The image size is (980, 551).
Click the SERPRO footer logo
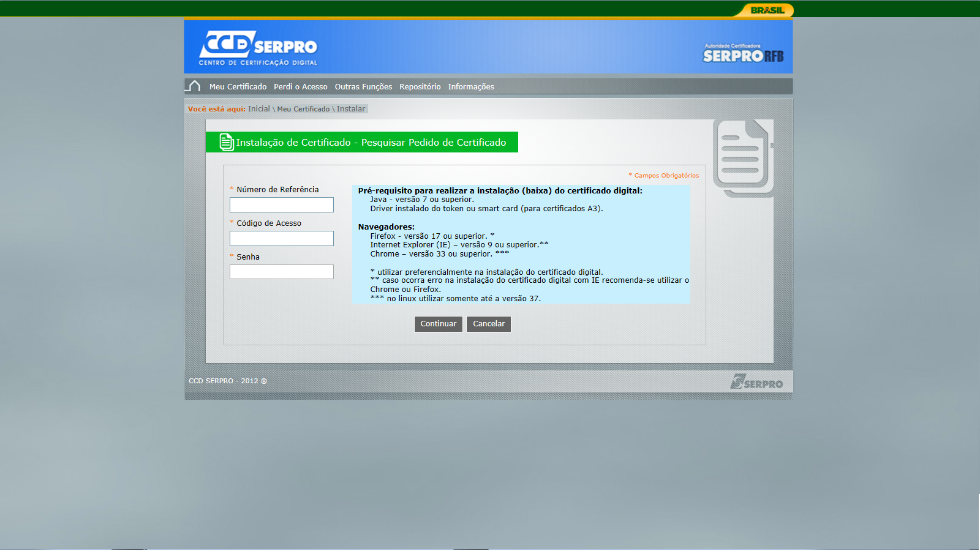[756, 382]
